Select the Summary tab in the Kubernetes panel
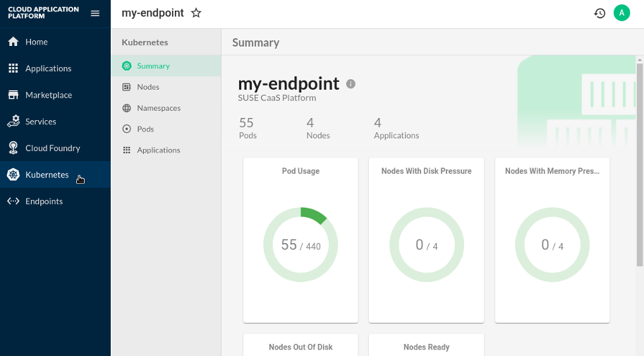The width and height of the screenshot is (644, 356). (153, 66)
